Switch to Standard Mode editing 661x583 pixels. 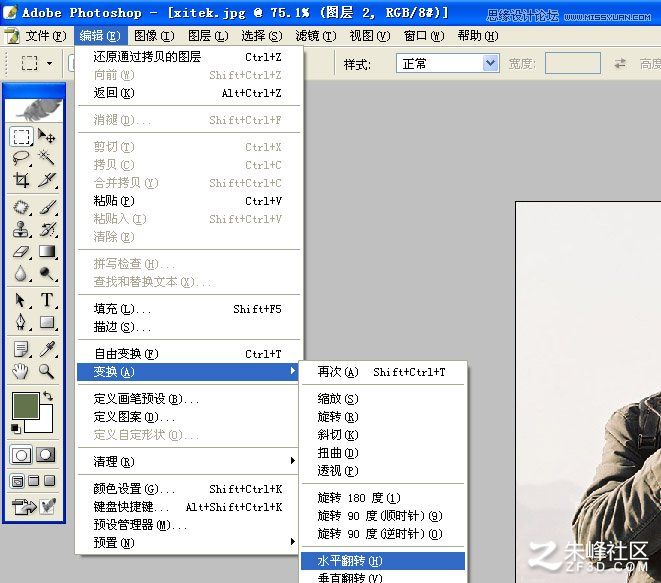click(21, 455)
